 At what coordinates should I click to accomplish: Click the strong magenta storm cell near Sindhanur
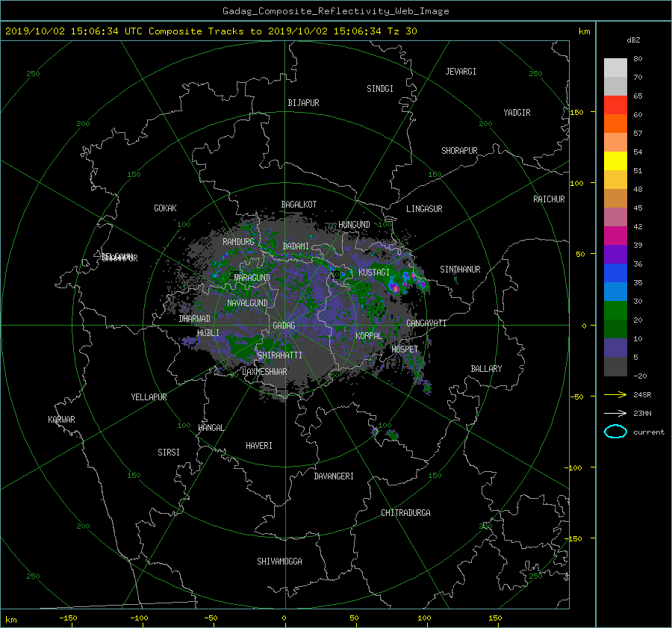(396, 288)
